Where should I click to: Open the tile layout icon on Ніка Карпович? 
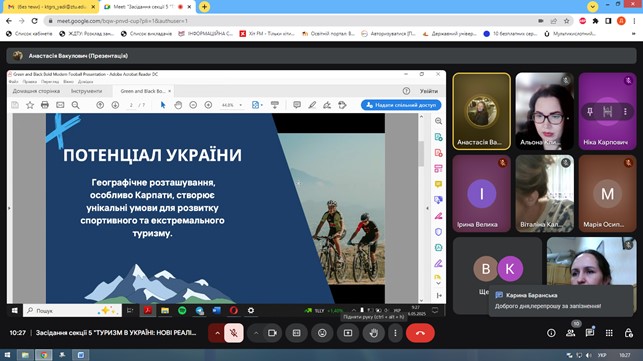[607, 112]
